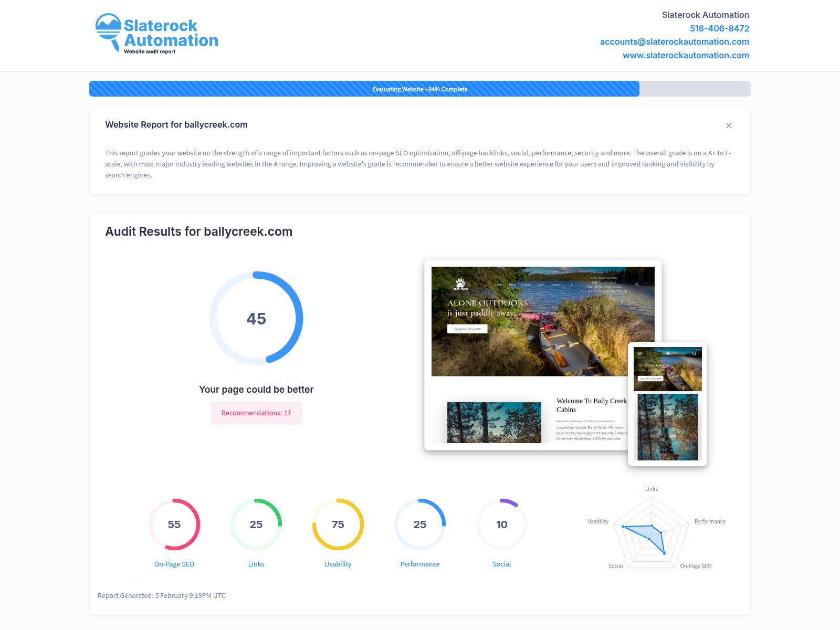This screenshot has width=840, height=630.
Task: Jump to the Links section label
Action: click(x=256, y=564)
